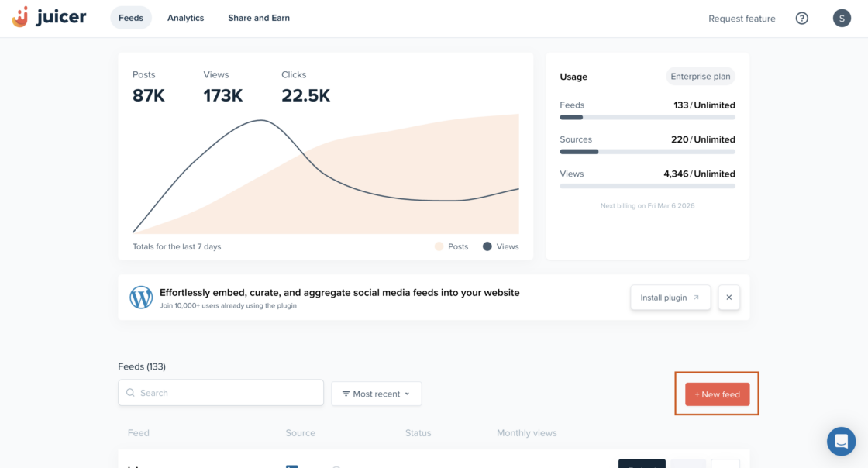The height and width of the screenshot is (468, 868).
Task: Open the Analytics tab
Action: [185, 18]
